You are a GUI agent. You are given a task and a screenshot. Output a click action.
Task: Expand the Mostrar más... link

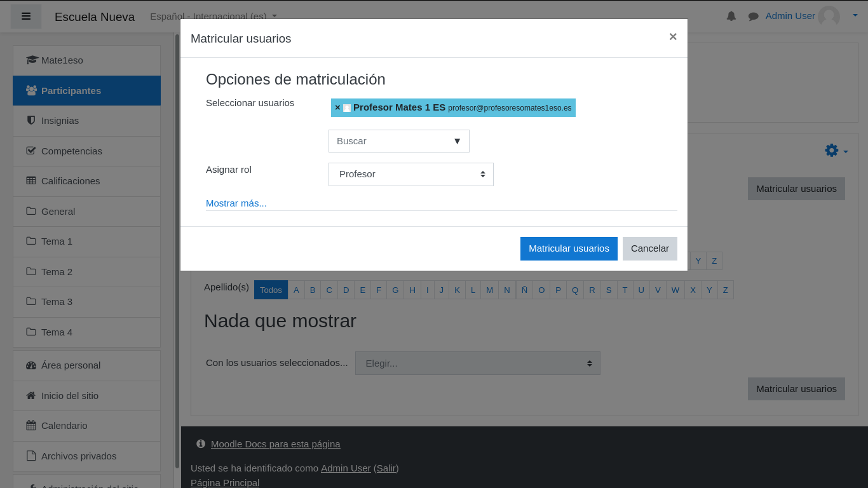(x=236, y=203)
